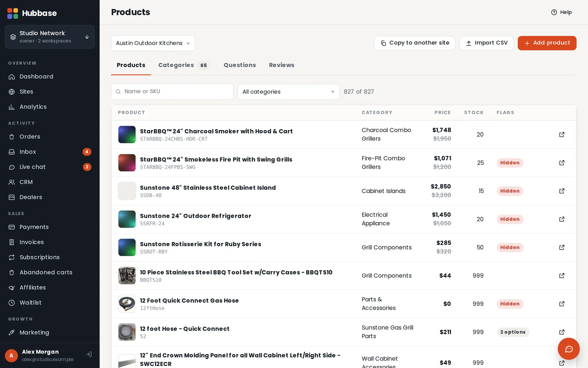Click the Hubbase logo icon
588x368 pixels.
[13, 13]
